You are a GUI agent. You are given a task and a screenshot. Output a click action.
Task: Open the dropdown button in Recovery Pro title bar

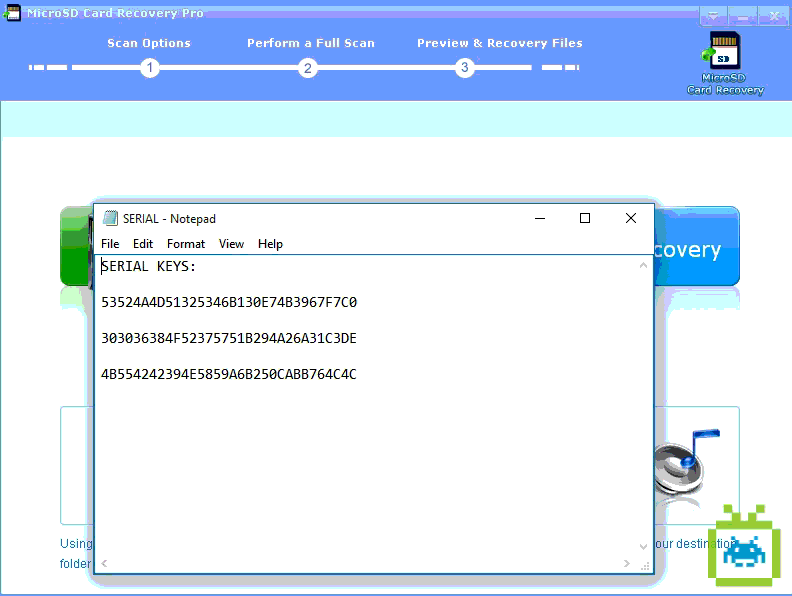point(713,16)
